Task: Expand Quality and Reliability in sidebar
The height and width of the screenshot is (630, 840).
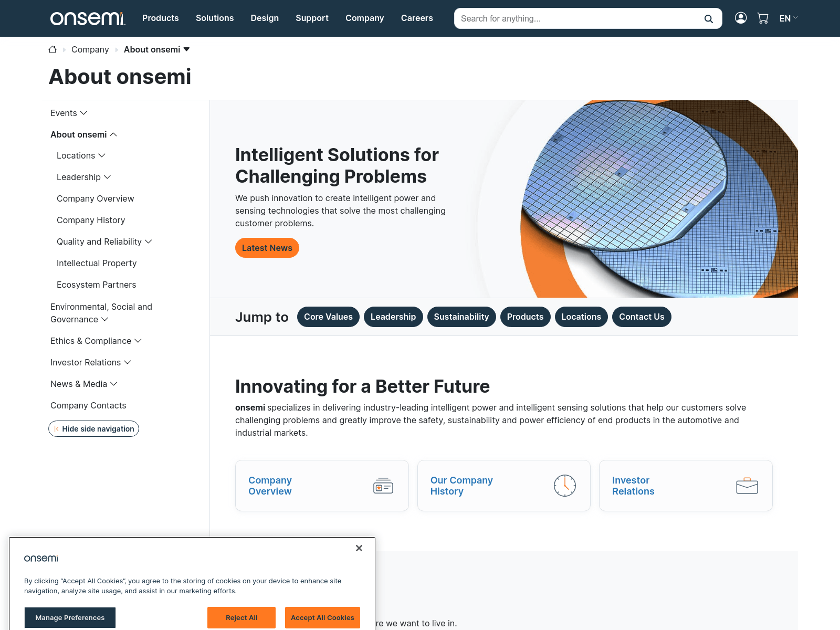Action: pos(149,241)
